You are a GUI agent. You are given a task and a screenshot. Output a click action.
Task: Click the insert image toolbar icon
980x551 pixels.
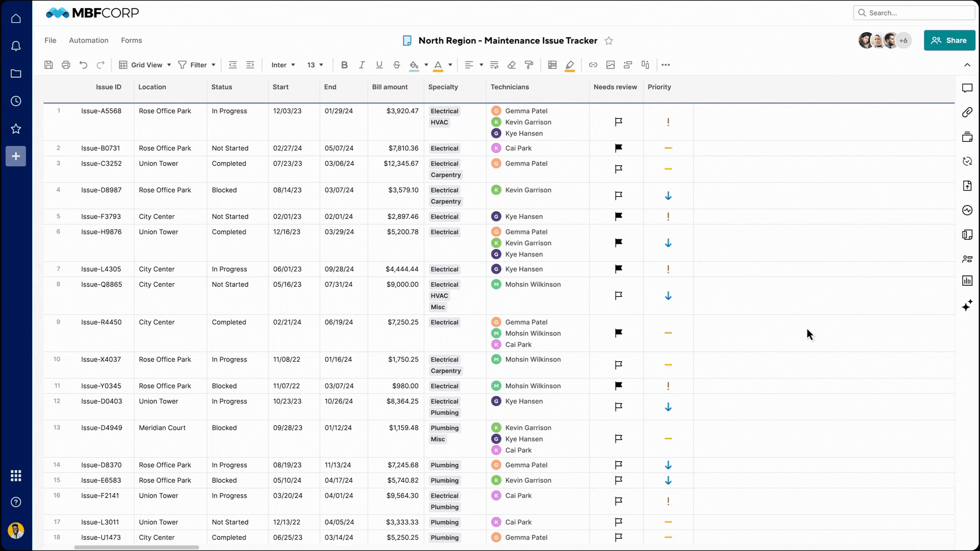[610, 65]
